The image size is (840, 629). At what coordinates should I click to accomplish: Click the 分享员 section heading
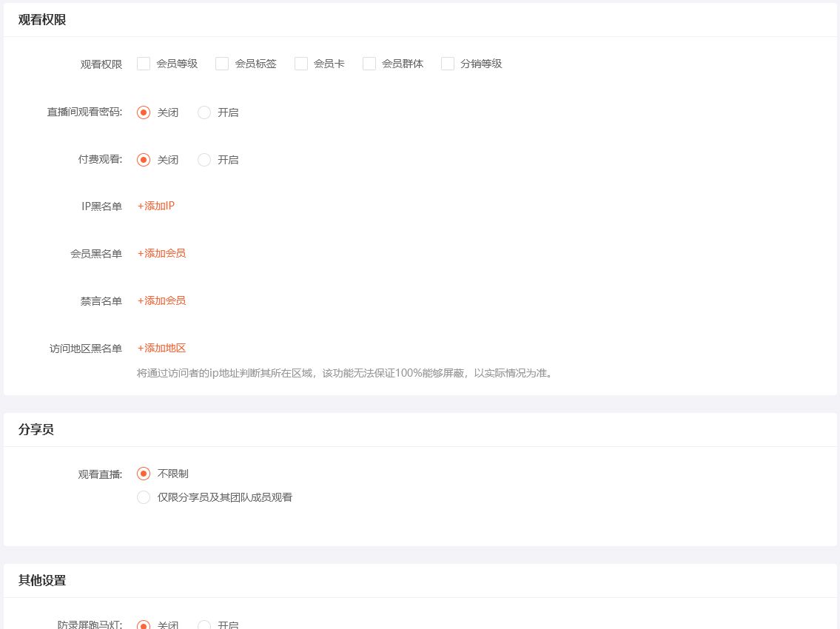(36, 430)
